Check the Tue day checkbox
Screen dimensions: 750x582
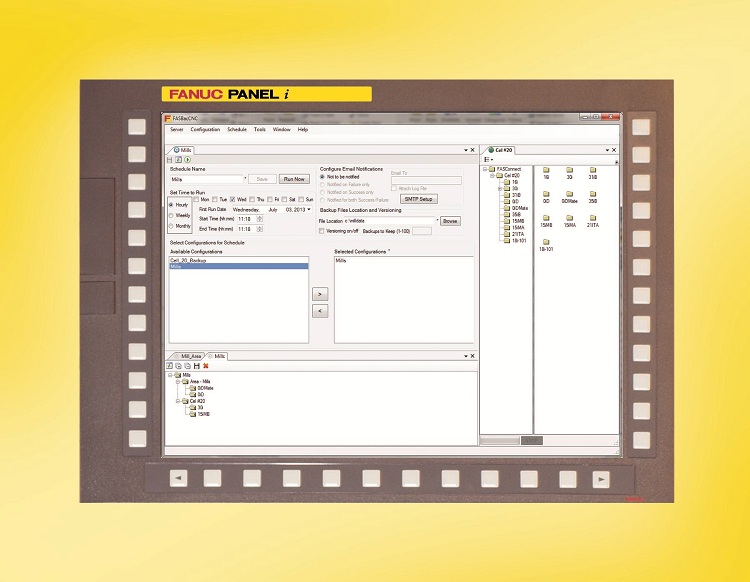(215, 199)
